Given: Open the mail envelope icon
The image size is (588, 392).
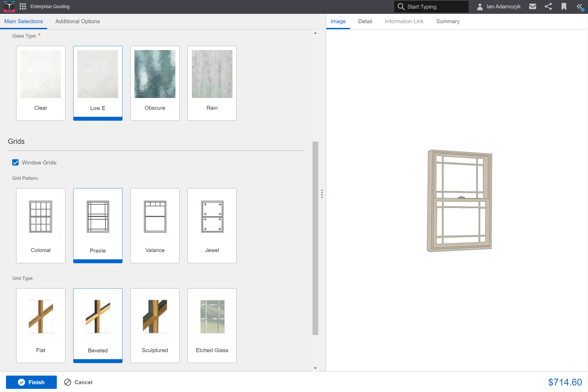Looking at the screenshot, I should click(x=532, y=7).
